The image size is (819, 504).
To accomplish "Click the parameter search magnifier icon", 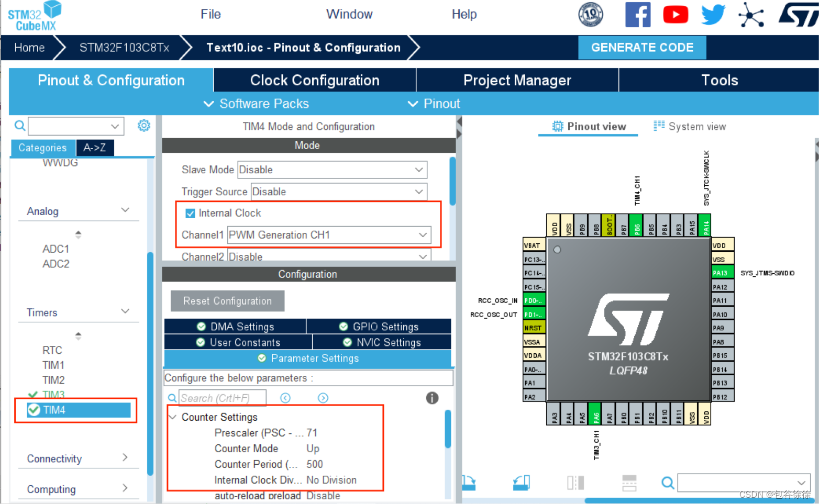I will coord(172,398).
